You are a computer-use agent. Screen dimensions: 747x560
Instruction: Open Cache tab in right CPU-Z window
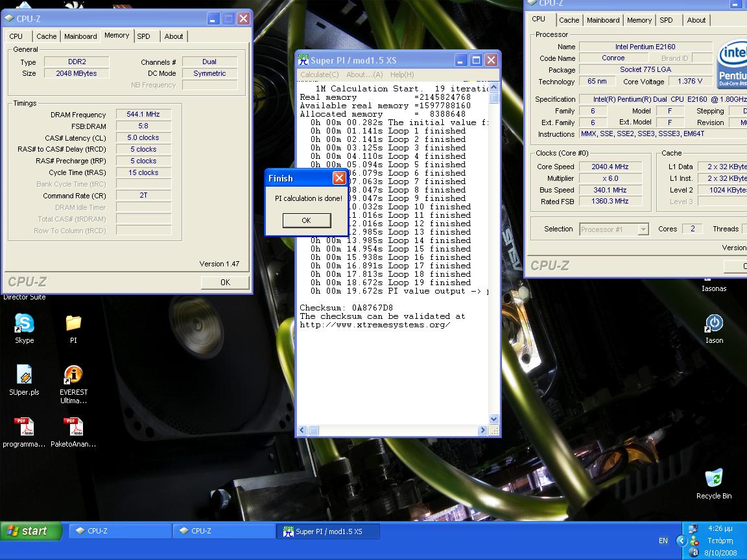tap(569, 20)
